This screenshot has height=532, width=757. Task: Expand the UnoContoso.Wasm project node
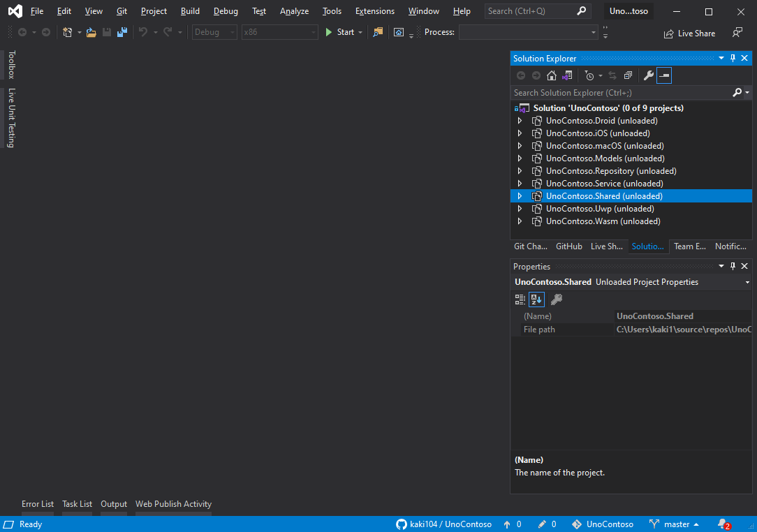tap(520, 221)
